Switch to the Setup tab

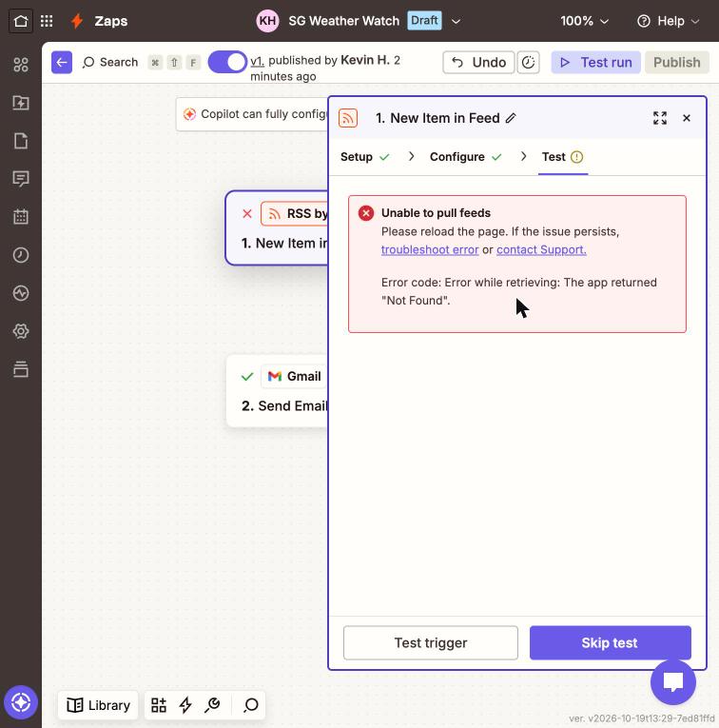point(364,157)
